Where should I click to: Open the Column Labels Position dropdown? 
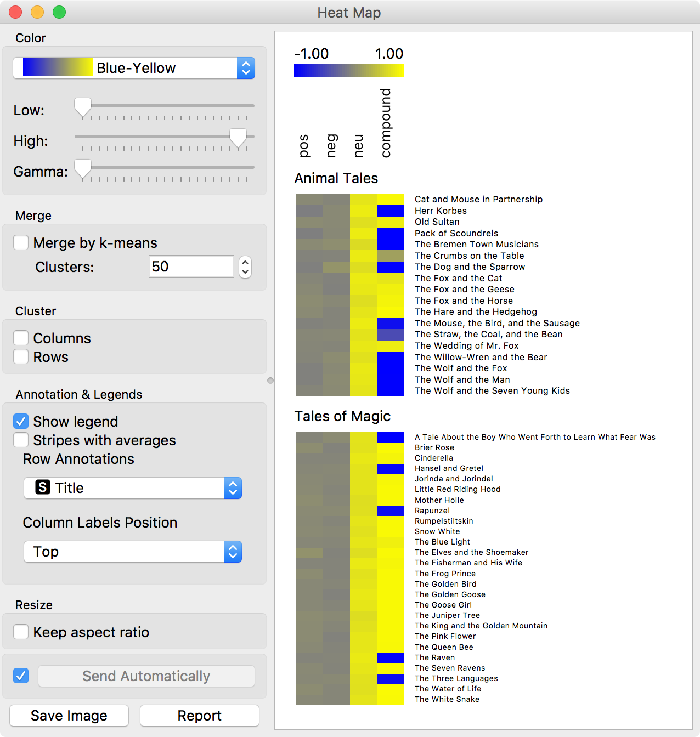tap(133, 552)
